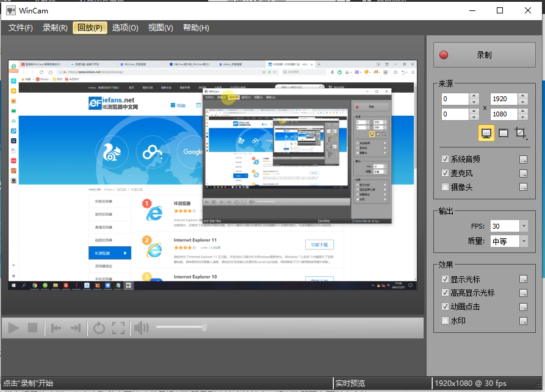Disable the 动画点击 checkbox
The height and width of the screenshot is (392, 545).
[x=445, y=307]
